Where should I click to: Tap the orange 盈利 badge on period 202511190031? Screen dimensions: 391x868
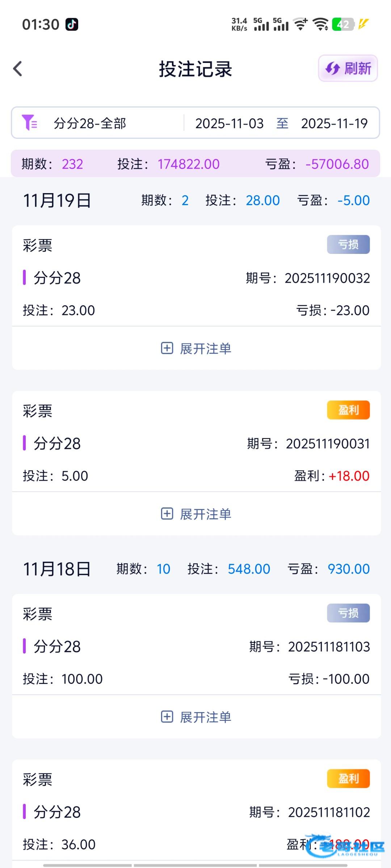pos(348,410)
